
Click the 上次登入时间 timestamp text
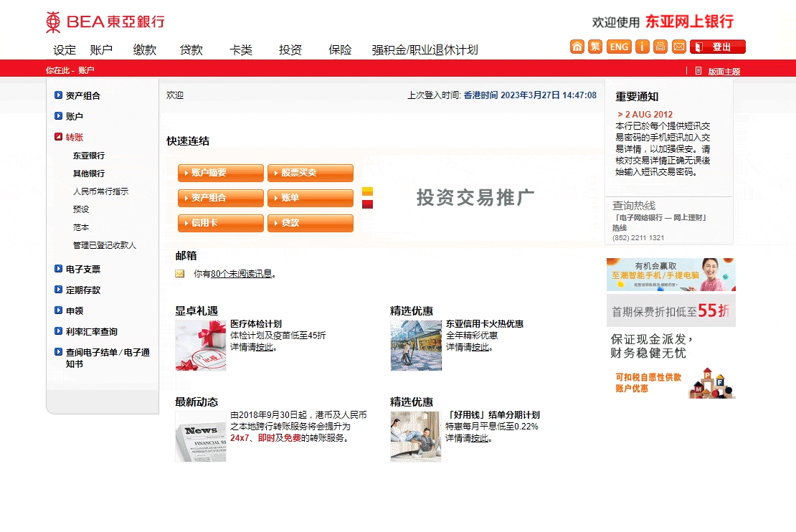(x=502, y=95)
